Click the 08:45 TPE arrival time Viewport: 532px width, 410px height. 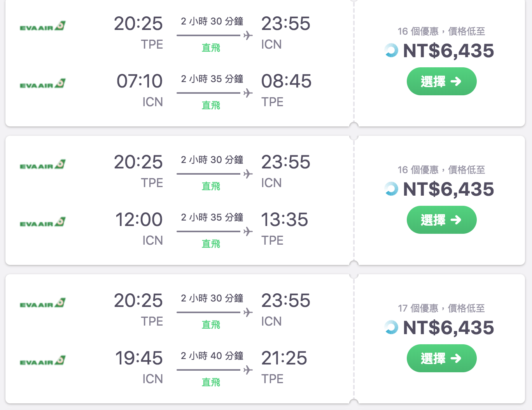click(286, 81)
